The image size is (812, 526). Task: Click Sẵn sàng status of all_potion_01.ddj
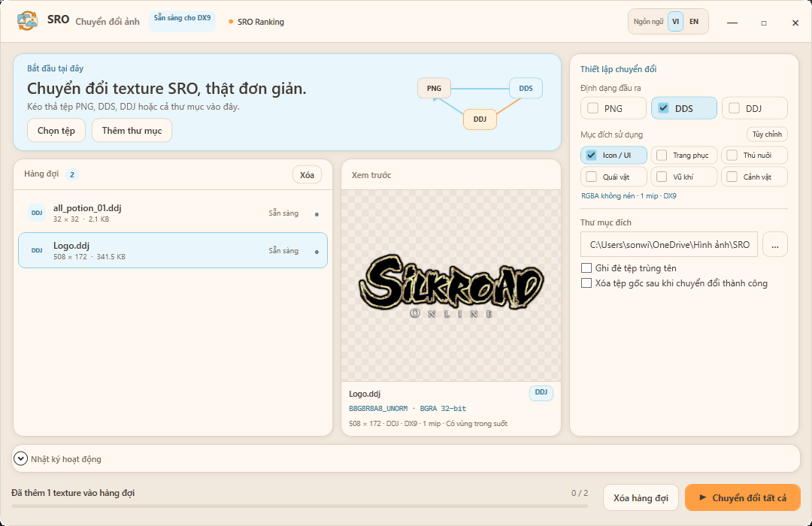pos(283,213)
